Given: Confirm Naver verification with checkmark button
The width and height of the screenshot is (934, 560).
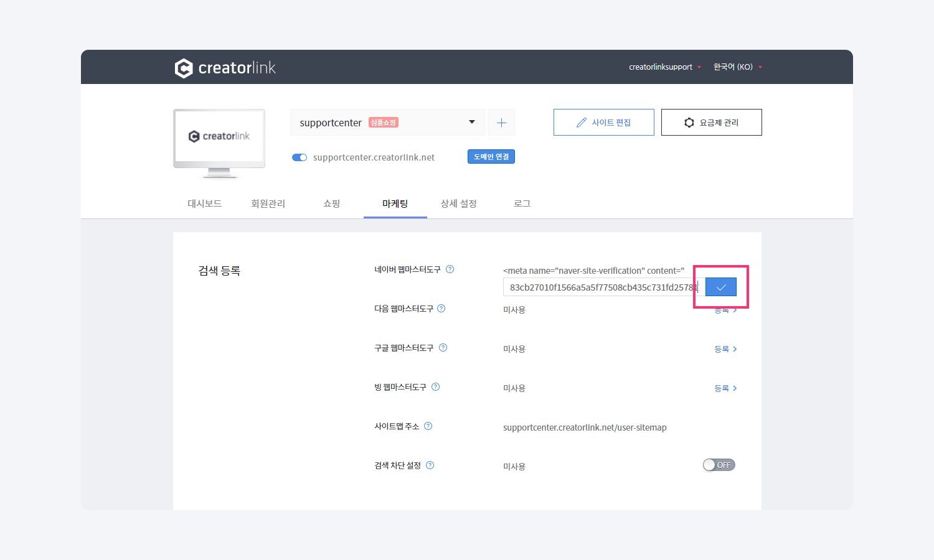Looking at the screenshot, I should (x=721, y=287).
